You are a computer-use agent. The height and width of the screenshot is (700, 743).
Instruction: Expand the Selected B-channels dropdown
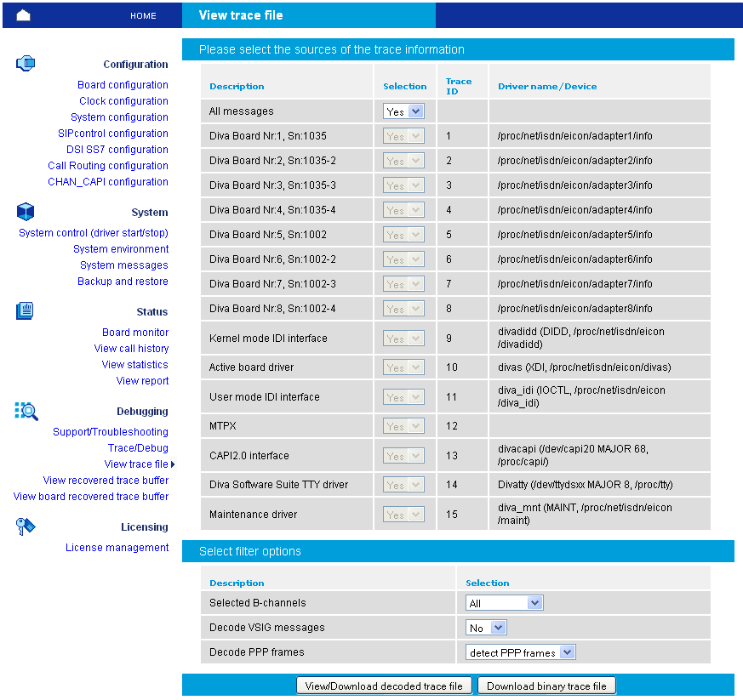(505, 603)
